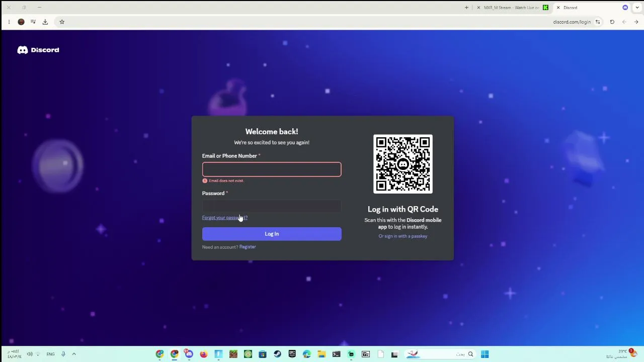
Task: Bookmark this page with the star icon
Action: pyautogui.click(x=62, y=22)
